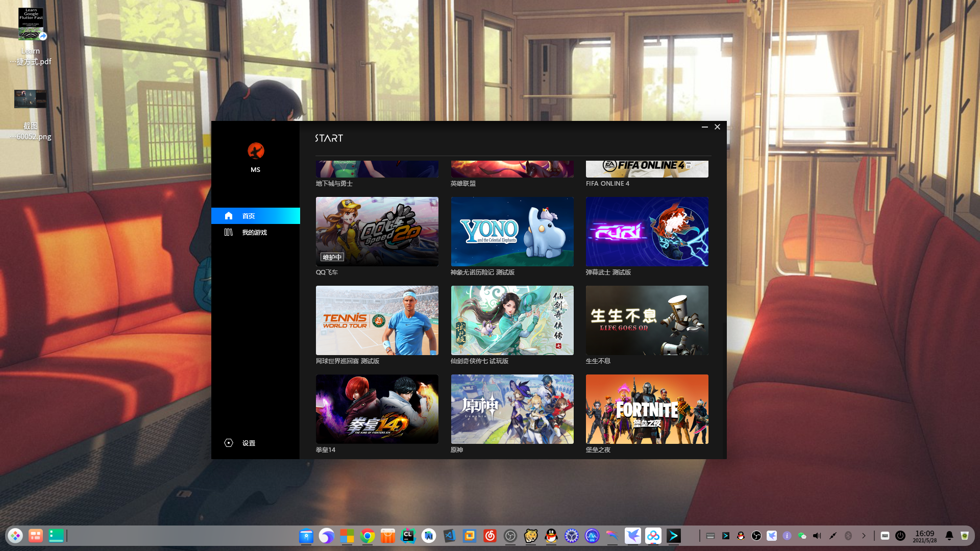Viewport: 980px width, 551px height.
Task: Launch Visual Studio Code from the dock
Action: pos(449,536)
